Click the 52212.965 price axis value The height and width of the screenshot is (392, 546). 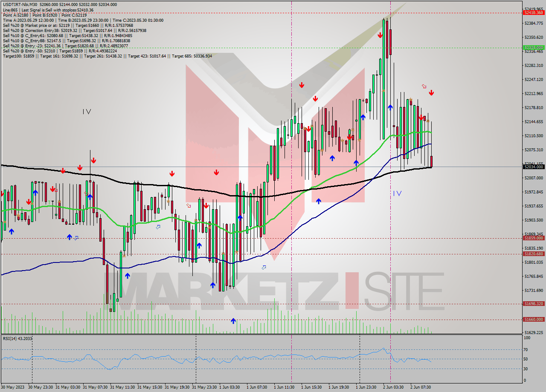click(534, 93)
